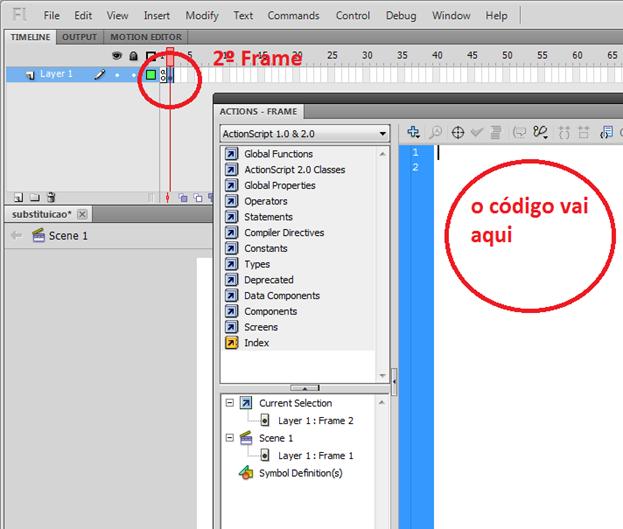This screenshot has height=529, width=623.
Task: Open the ActionScript 1.0 & 2.0 version dropdown
Action: click(305, 134)
